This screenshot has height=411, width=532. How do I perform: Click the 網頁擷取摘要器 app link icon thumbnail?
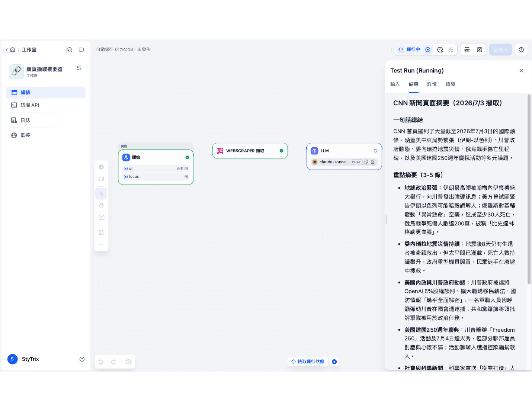[16, 72]
